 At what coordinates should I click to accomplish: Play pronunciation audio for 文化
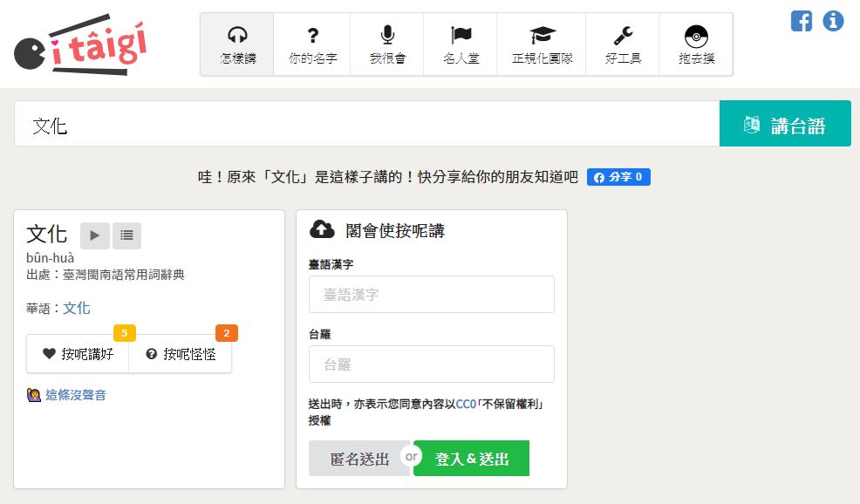pyautogui.click(x=94, y=235)
